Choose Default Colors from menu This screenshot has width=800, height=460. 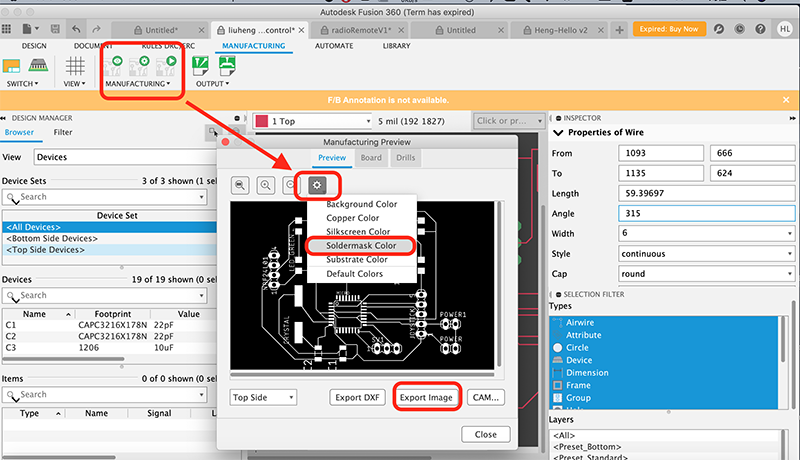[355, 273]
